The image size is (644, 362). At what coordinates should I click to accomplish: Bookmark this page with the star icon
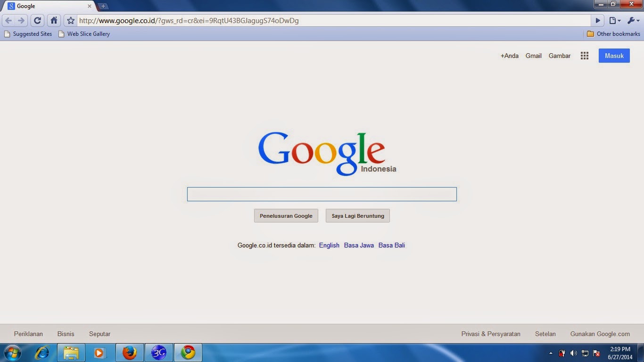point(71,21)
